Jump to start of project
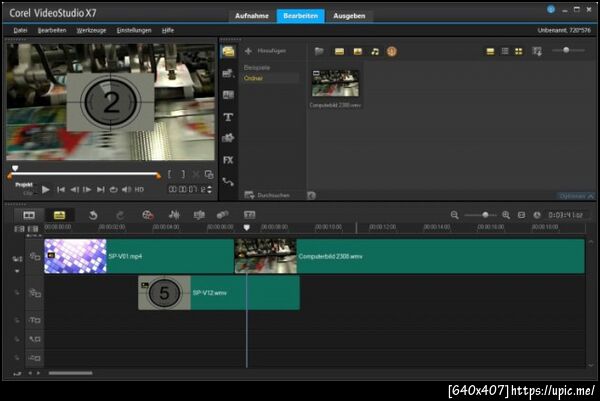Screen dimensions: 600x401 click(x=60, y=189)
